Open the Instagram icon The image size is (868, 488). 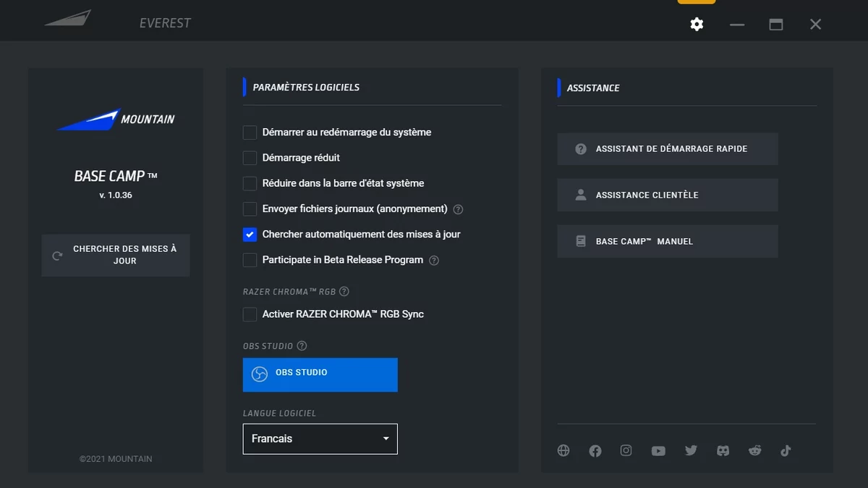tap(626, 450)
